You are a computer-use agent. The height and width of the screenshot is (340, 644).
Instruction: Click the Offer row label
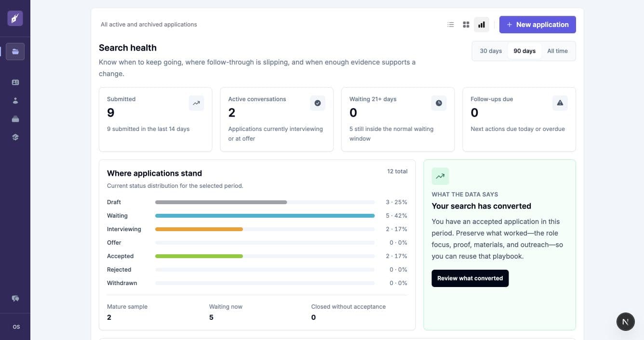[114, 243]
